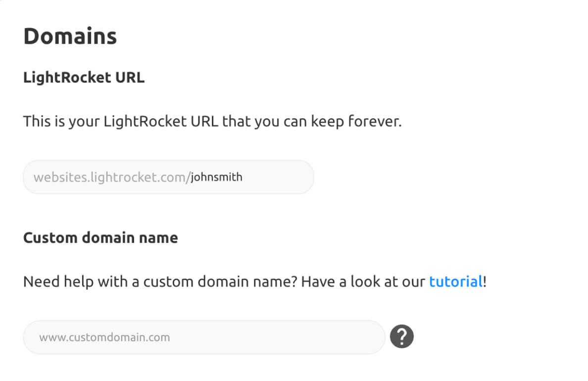Click the "Custom domain name" section heading
The image size is (588, 381).
100,238
